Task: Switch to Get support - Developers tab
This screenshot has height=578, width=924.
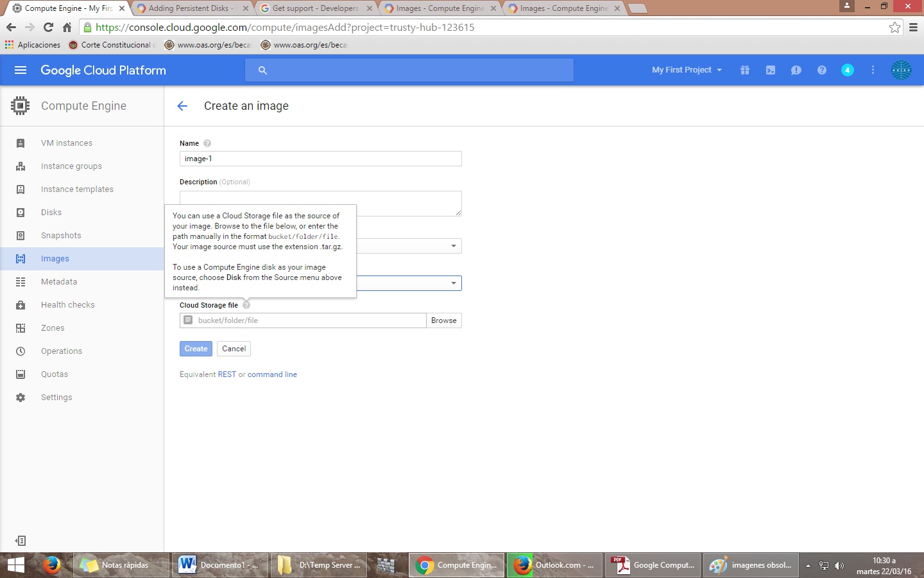Action: (x=315, y=8)
